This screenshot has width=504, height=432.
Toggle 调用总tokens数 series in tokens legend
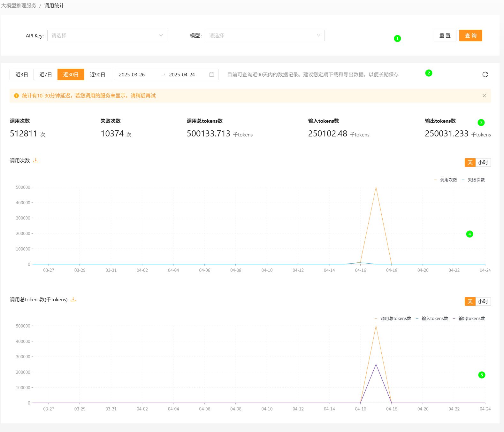(393, 319)
